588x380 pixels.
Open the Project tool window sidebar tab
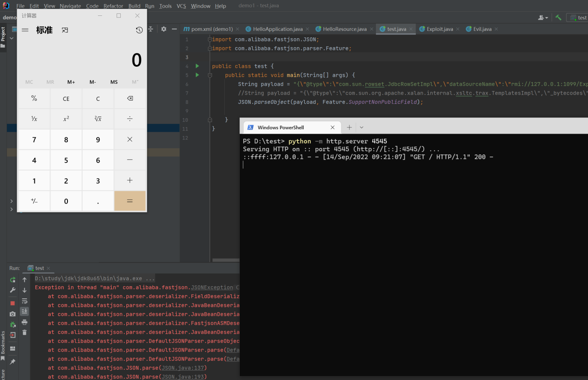click(3, 37)
